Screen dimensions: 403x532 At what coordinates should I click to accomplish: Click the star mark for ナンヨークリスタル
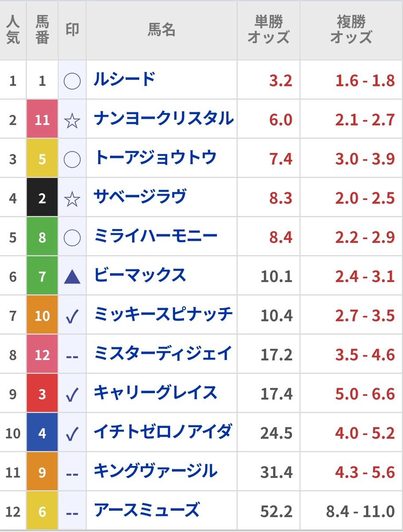(x=72, y=120)
